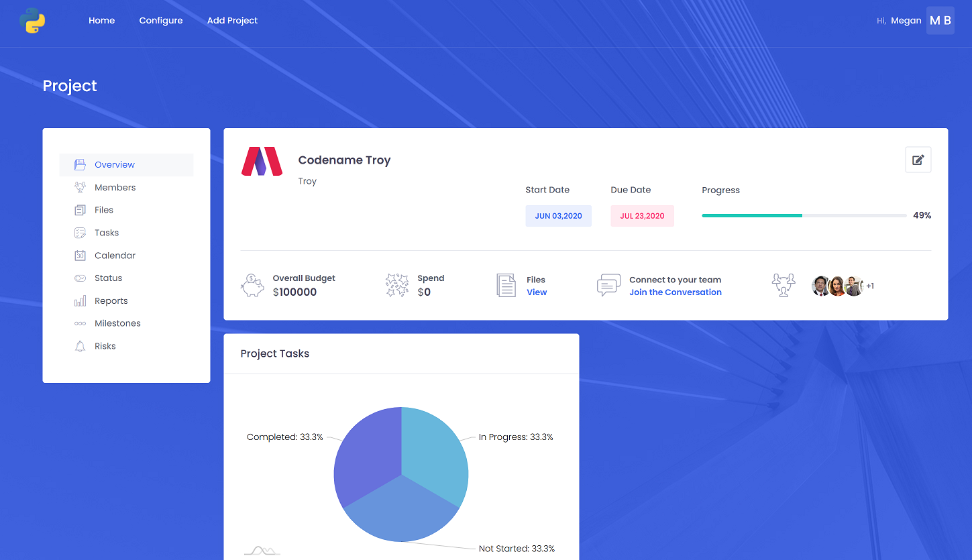Click the In Progress: 33.3% label
Image resolution: width=972 pixels, height=560 pixels.
516,437
